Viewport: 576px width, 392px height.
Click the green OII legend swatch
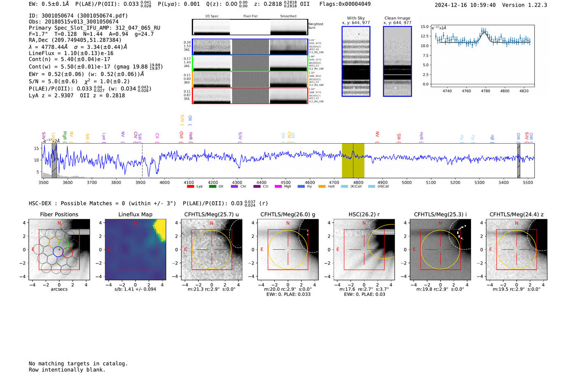(x=213, y=186)
